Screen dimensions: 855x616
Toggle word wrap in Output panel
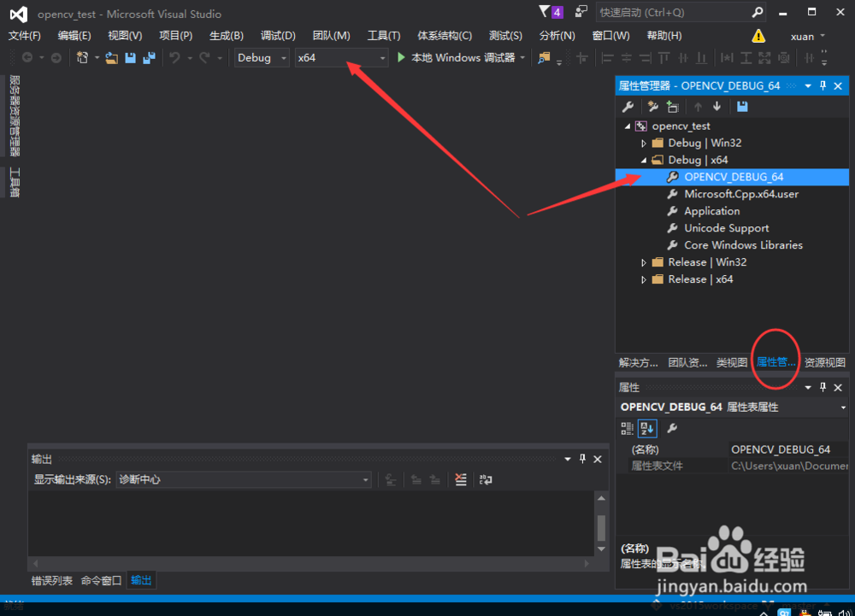coord(486,479)
